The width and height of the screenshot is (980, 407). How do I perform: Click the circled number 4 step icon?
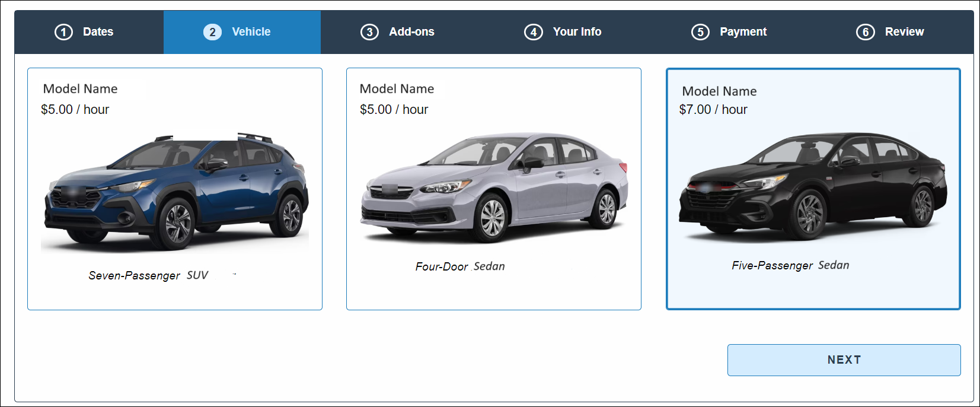point(533,32)
